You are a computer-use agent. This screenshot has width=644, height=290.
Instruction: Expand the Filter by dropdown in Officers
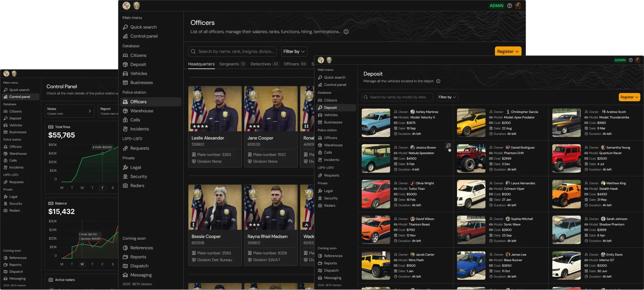click(x=294, y=51)
